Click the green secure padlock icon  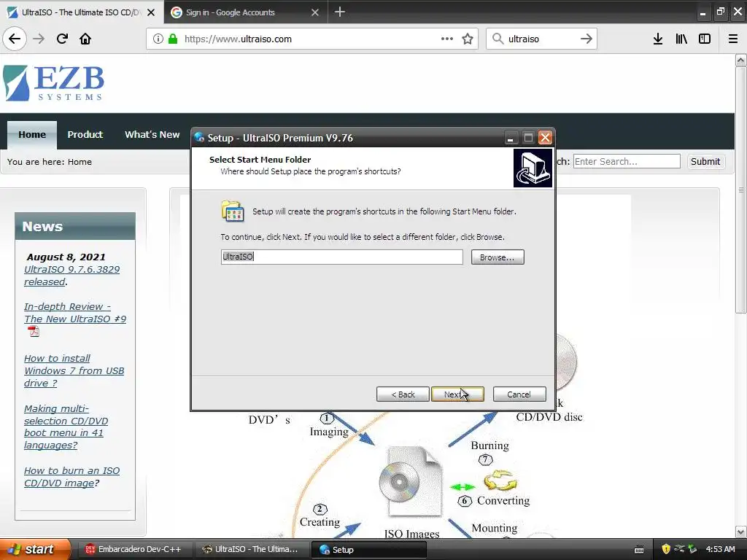[172, 39]
